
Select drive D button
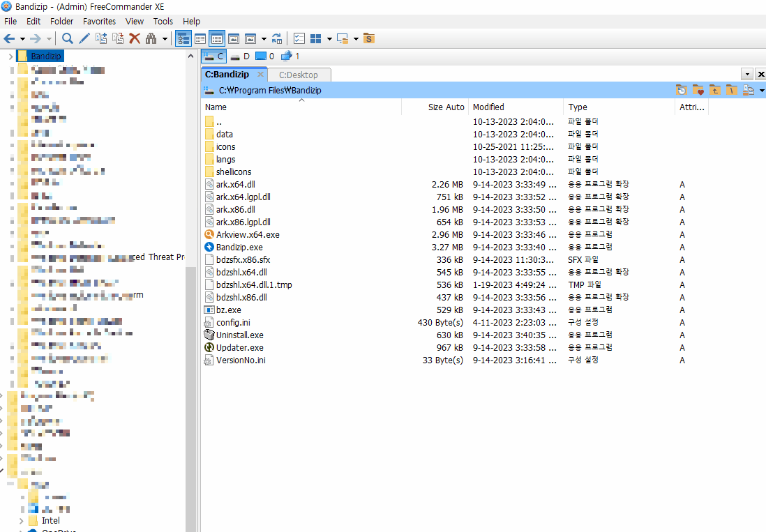pos(240,56)
